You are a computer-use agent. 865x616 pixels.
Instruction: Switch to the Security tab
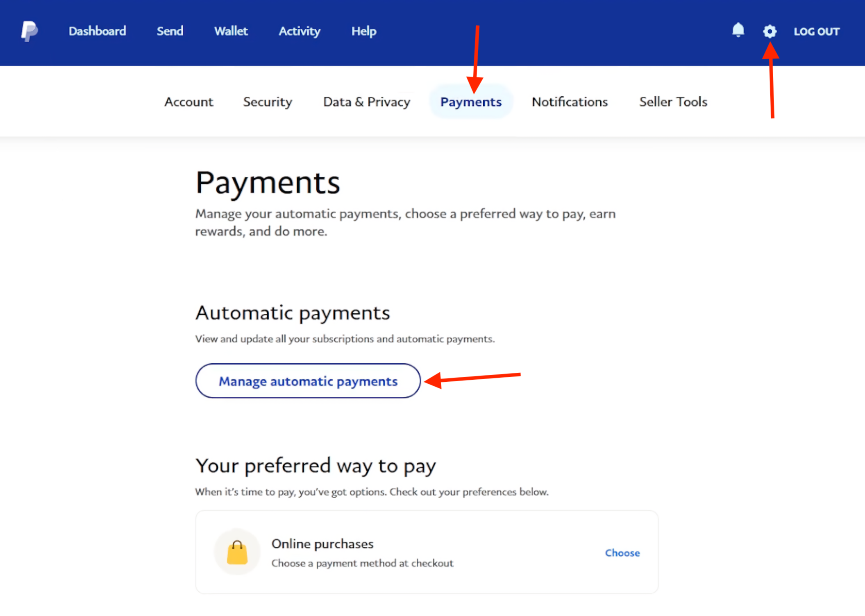267,102
